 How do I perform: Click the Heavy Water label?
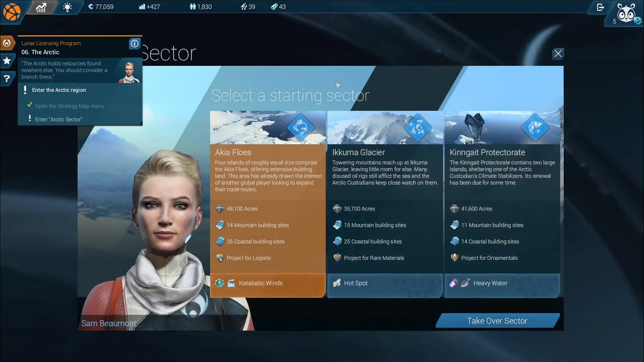(x=490, y=283)
